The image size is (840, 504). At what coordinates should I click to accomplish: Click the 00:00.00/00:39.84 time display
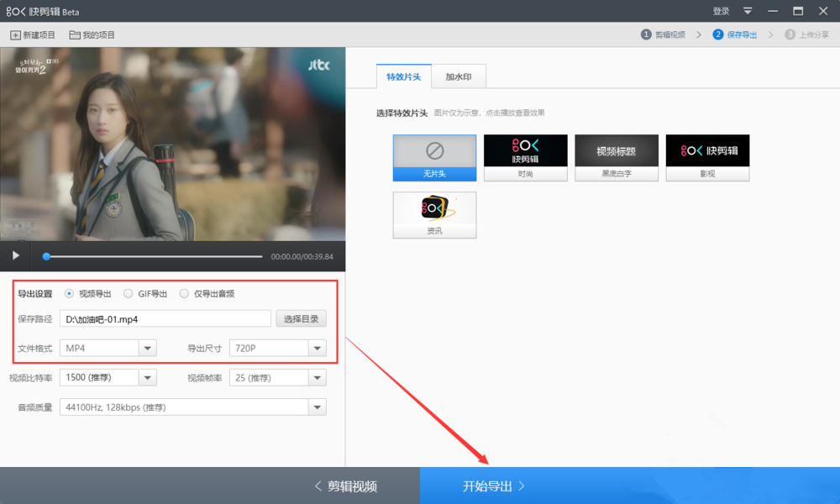coord(302,256)
